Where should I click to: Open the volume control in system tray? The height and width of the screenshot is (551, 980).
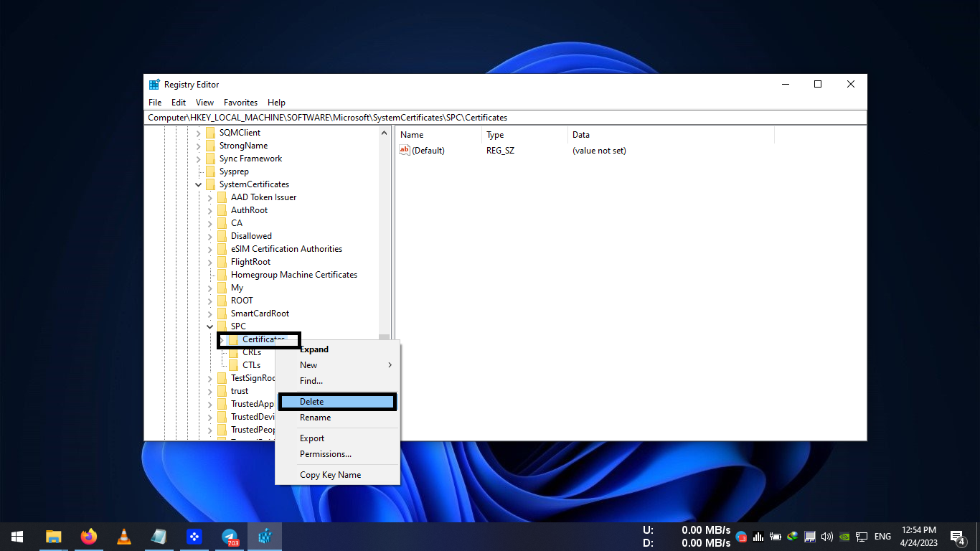click(x=827, y=536)
